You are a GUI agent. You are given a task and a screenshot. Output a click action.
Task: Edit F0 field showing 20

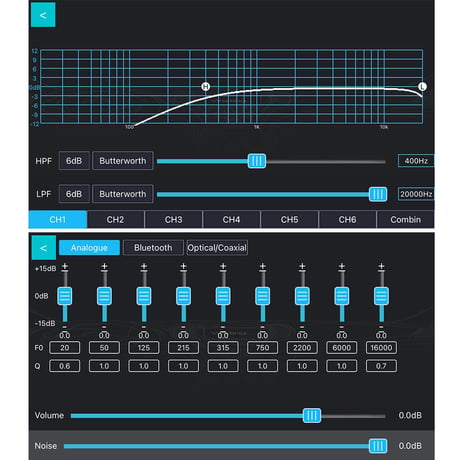[65, 348]
